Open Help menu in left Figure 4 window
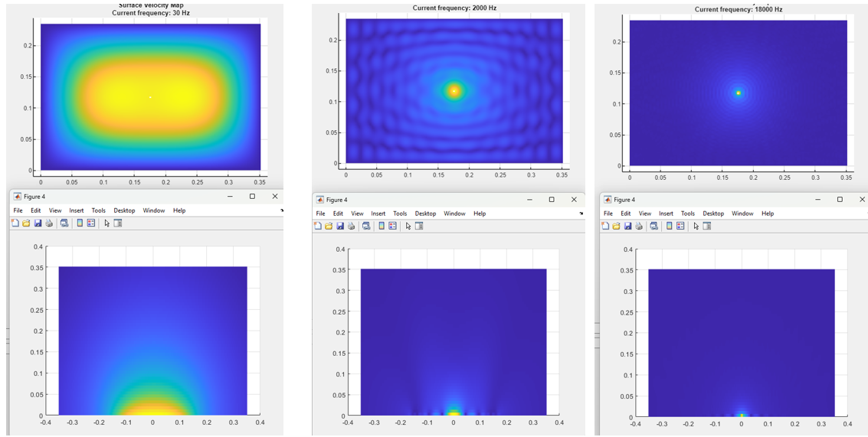 coord(179,210)
